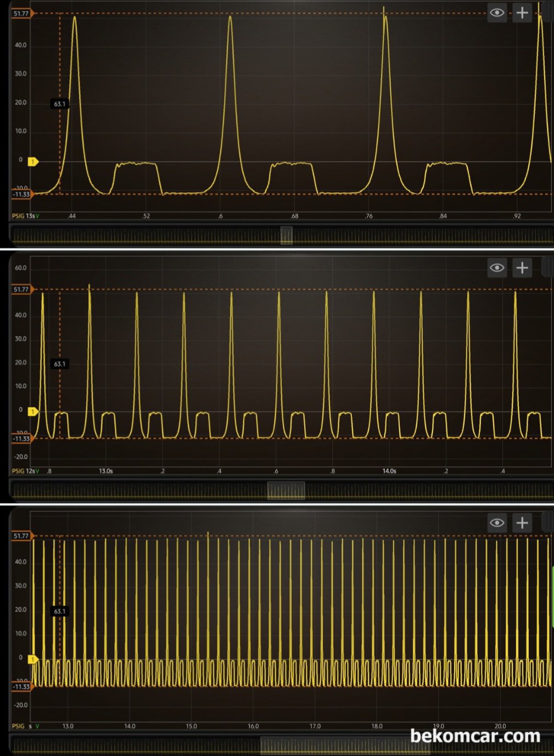Click the bottom graph's wide timeline scrubber window

tap(345, 746)
